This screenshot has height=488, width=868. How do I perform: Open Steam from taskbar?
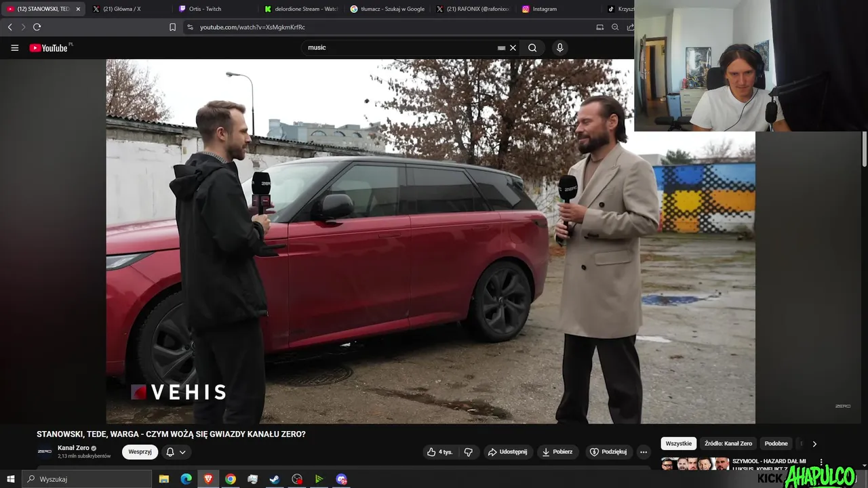click(275, 479)
